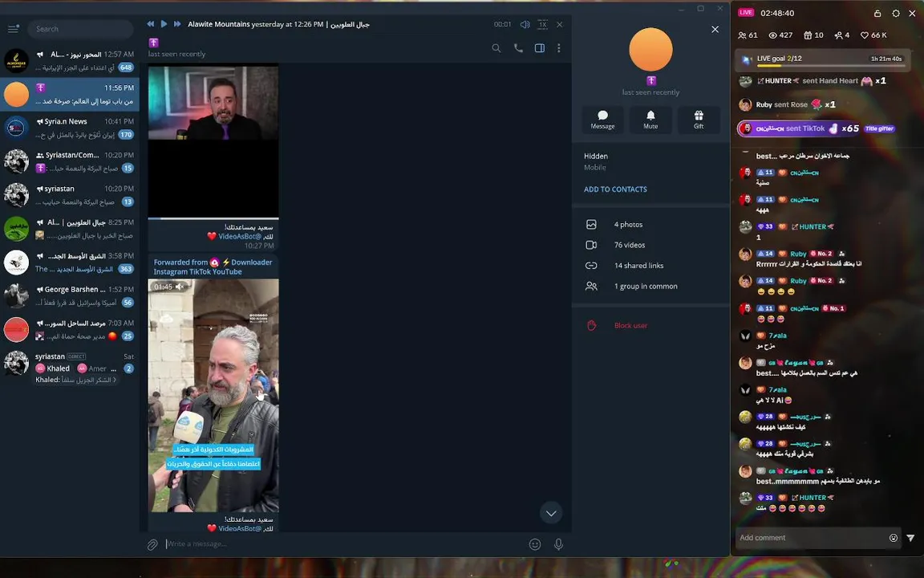924x578 pixels.
Task: Open 4 photos shared media
Action: tap(650, 225)
